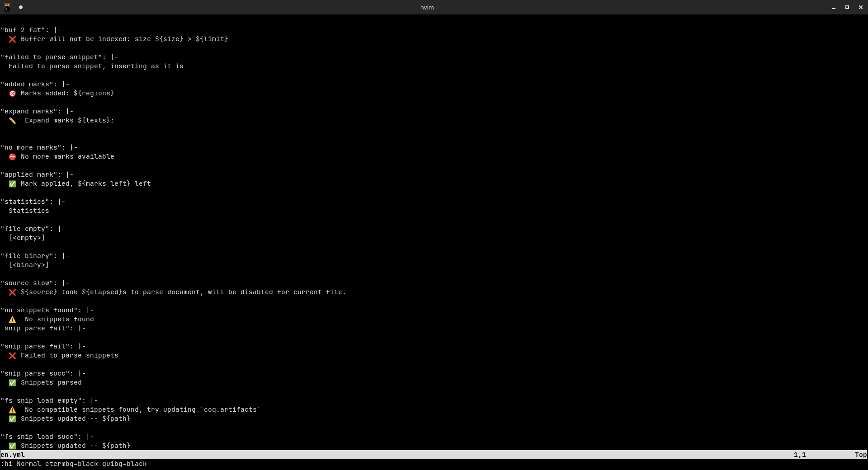The image size is (868, 470).
Task: Click the nvim title in the title bar
Action: click(x=426, y=7)
